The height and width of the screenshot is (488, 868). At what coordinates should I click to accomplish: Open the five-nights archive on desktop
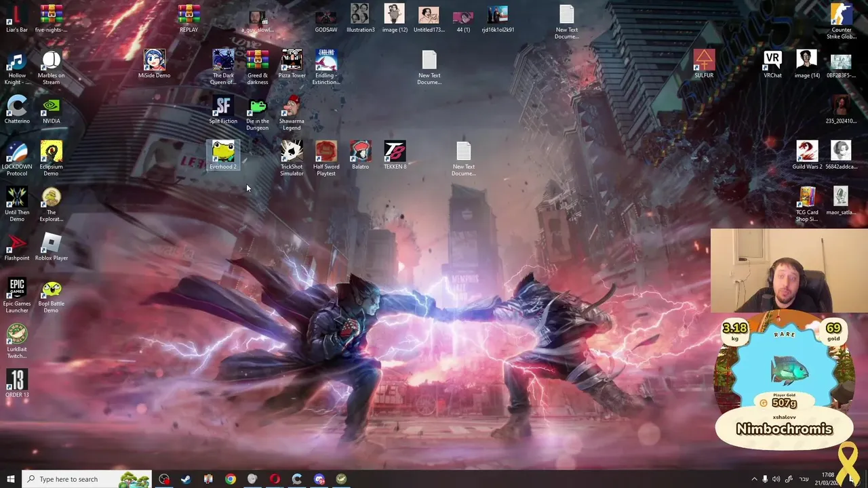(x=52, y=19)
